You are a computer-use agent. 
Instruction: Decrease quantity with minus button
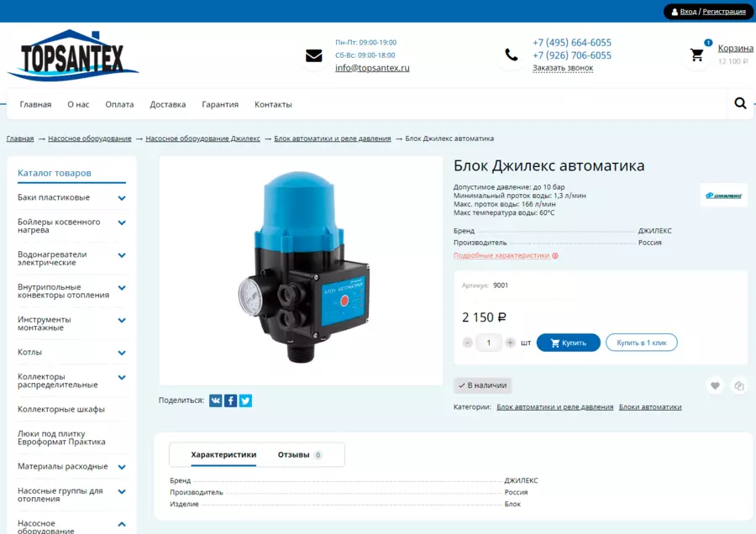click(467, 343)
